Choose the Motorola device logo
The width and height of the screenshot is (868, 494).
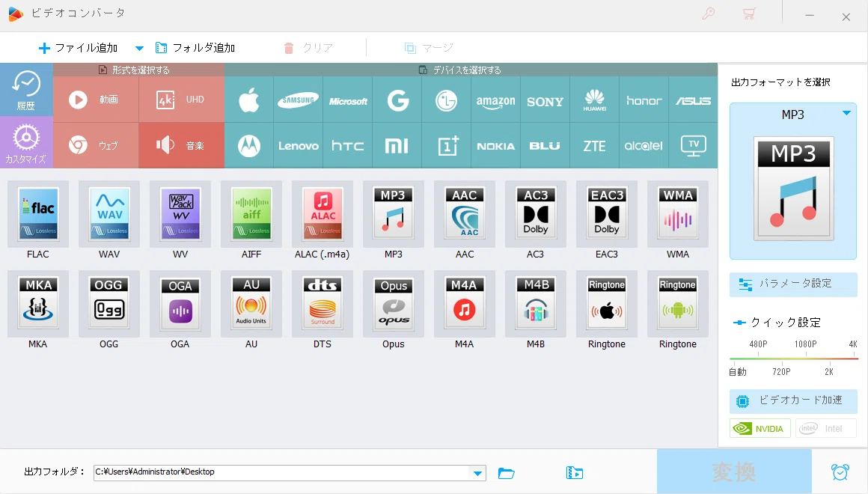click(249, 146)
